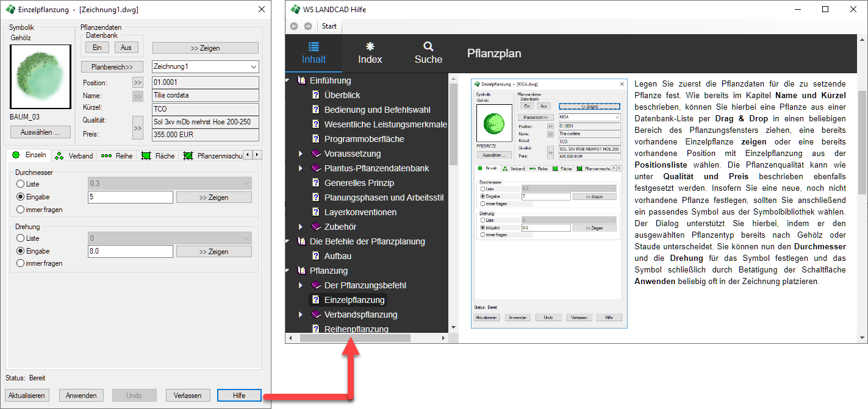Expand the Verbandspflanzung tree node
868x409 pixels.
click(300, 315)
